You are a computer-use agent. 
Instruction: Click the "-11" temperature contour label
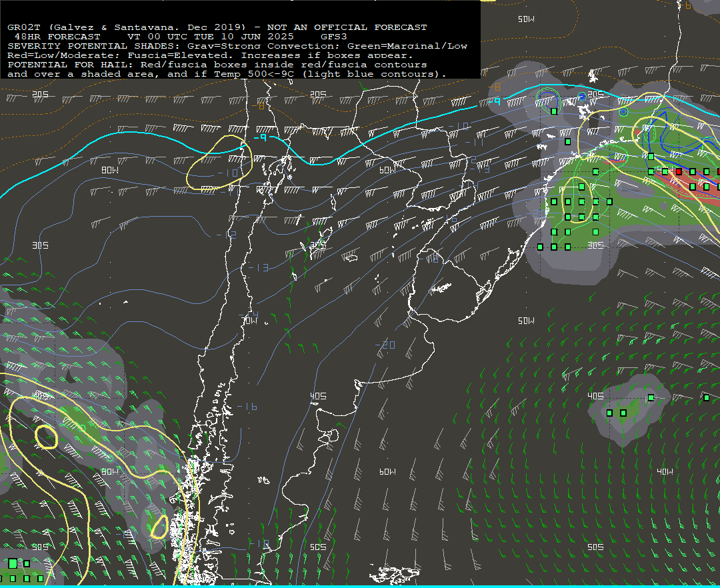coord(475,143)
